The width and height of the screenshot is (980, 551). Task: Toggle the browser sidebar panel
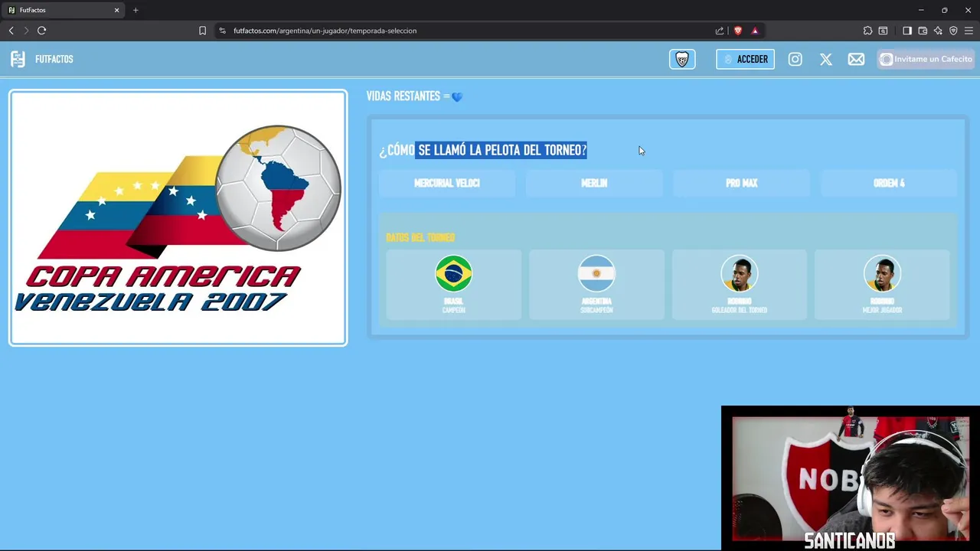907,31
